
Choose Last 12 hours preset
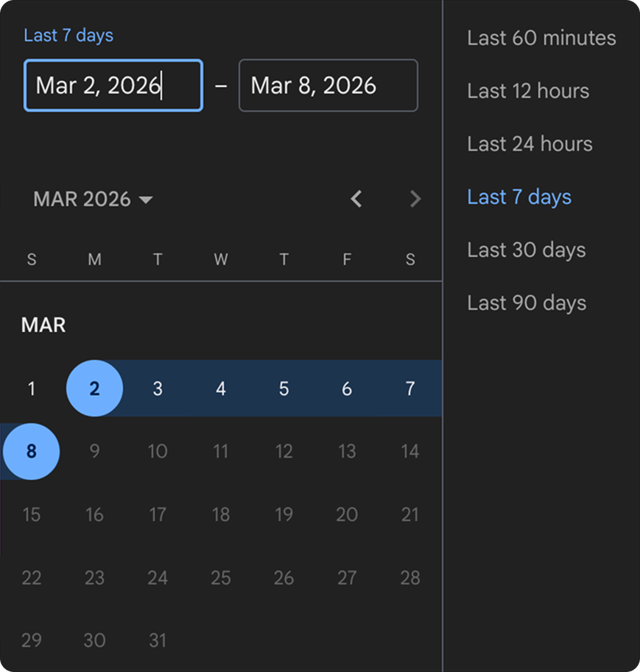click(x=528, y=91)
